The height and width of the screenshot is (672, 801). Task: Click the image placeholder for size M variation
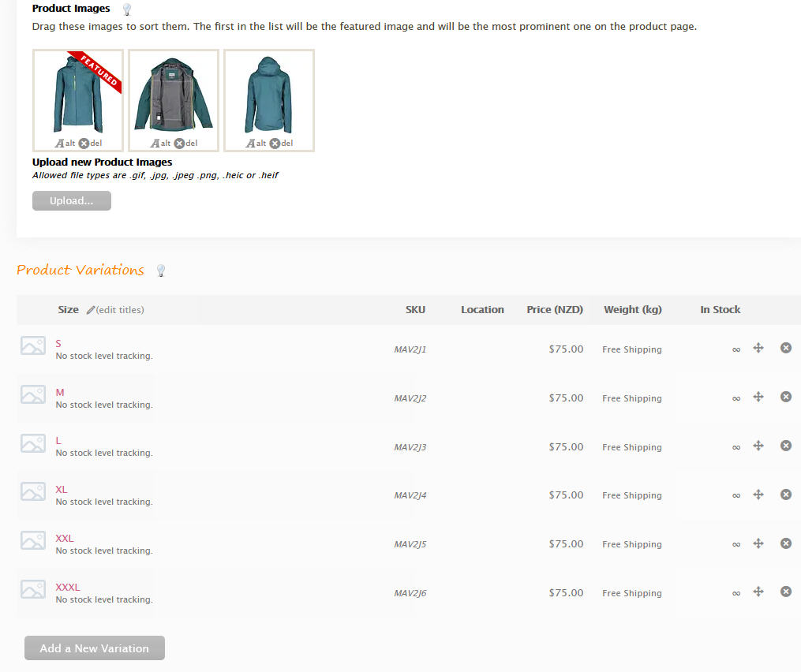[x=33, y=394]
